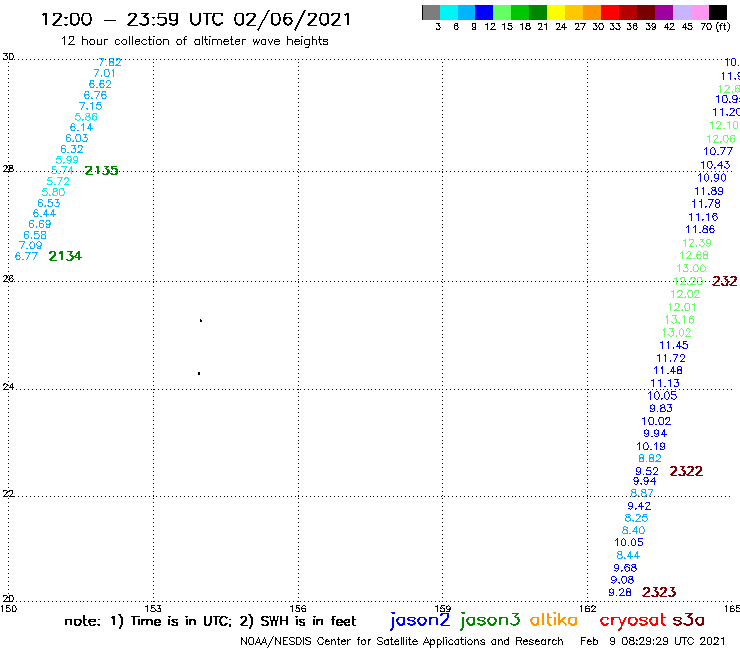
Task: Click wave height value '11.16'
Action: [703, 217]
